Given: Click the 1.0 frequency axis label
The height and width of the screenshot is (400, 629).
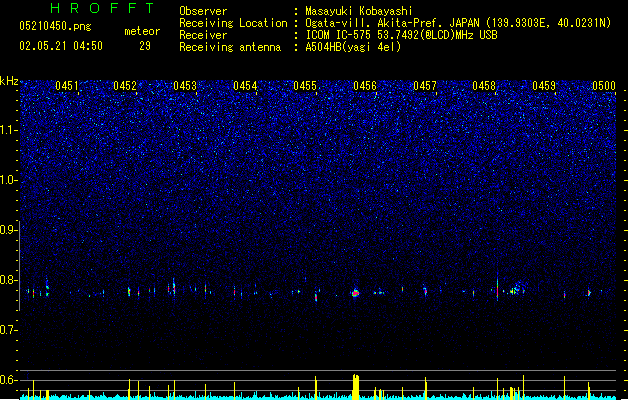Looking at the screenshot, I should tap(8, 180).
